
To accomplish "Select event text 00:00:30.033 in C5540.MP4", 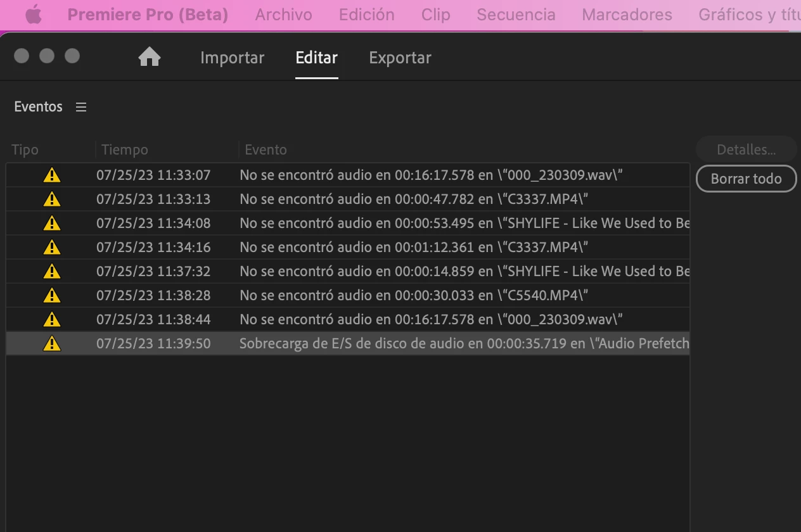I will (x=414, y=295).
